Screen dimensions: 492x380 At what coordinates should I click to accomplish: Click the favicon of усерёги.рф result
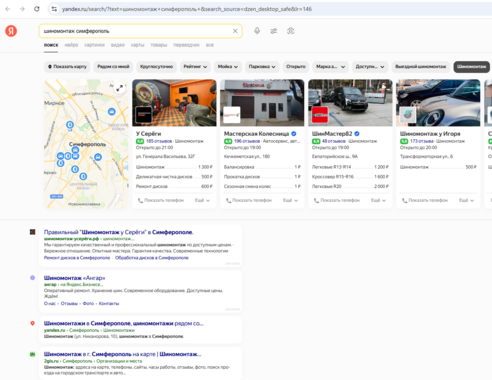[x=32, y=232]
